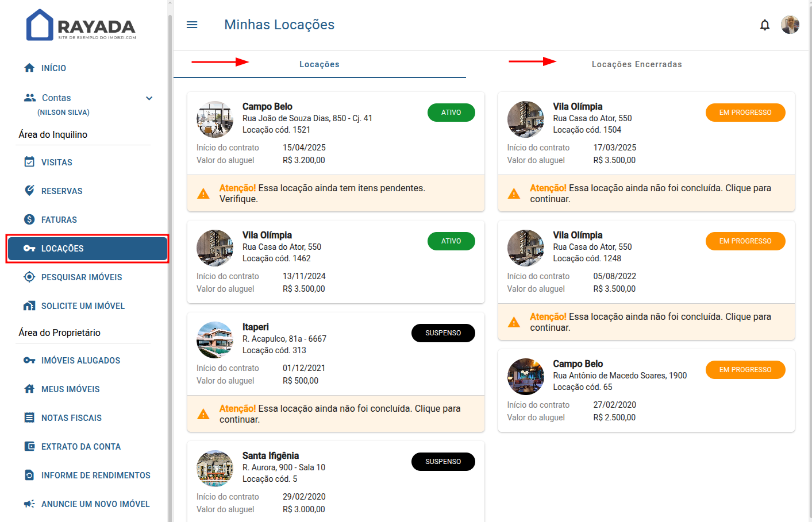Click the Pesquisar Imóveis target icon
The image size is (812, 522).
29,277
